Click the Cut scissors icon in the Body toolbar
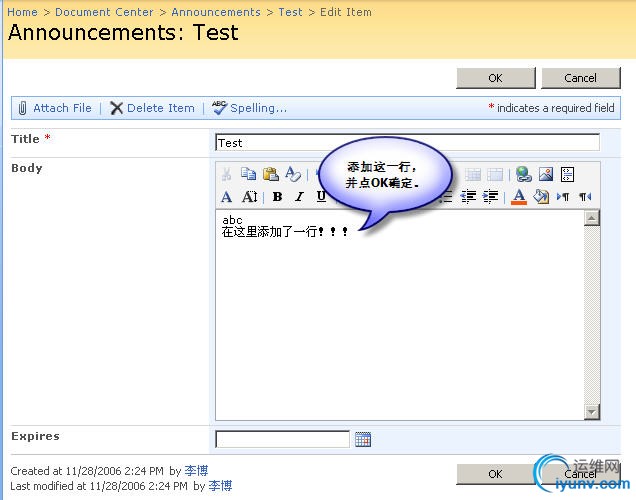This screenshot has width=636, height=500. [x=226, y=174]
